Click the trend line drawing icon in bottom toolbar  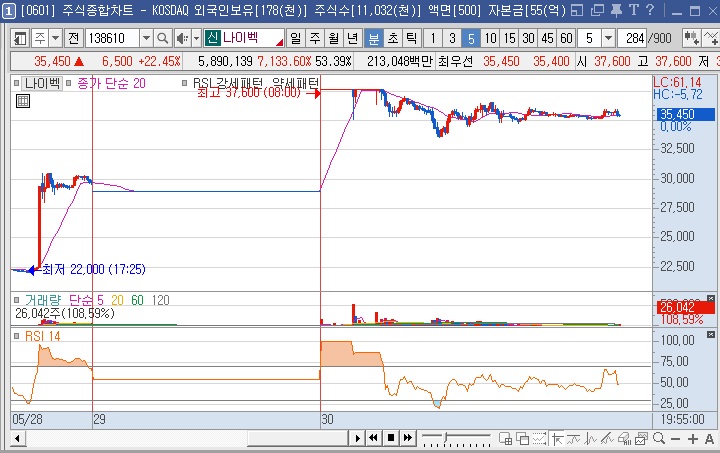click(608, 439)
